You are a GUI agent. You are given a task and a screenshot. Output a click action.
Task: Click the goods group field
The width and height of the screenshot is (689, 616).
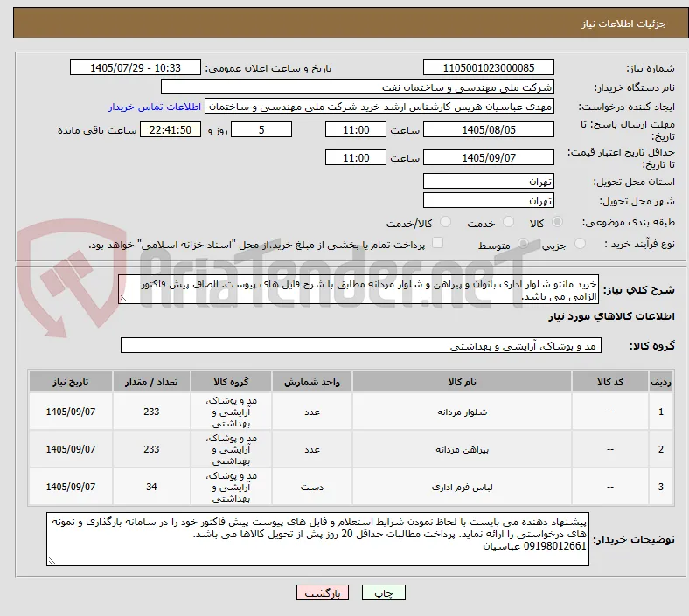[361, 345]
